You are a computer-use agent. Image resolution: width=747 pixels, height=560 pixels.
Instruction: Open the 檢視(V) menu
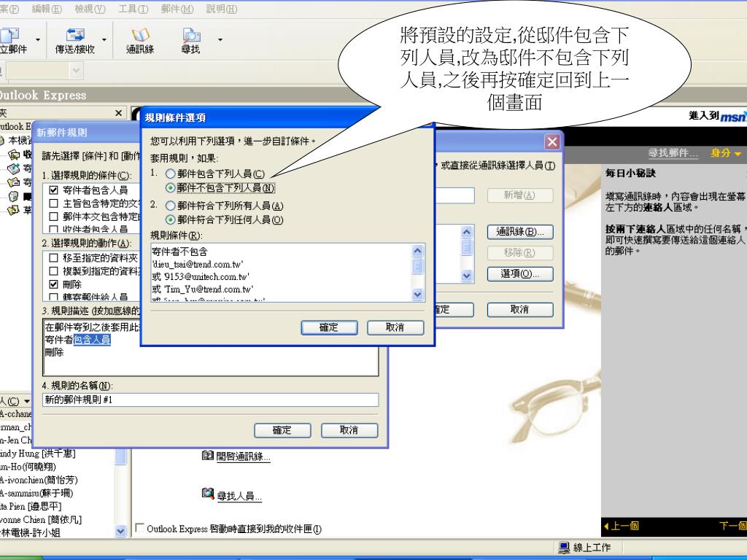coord(90,9)
